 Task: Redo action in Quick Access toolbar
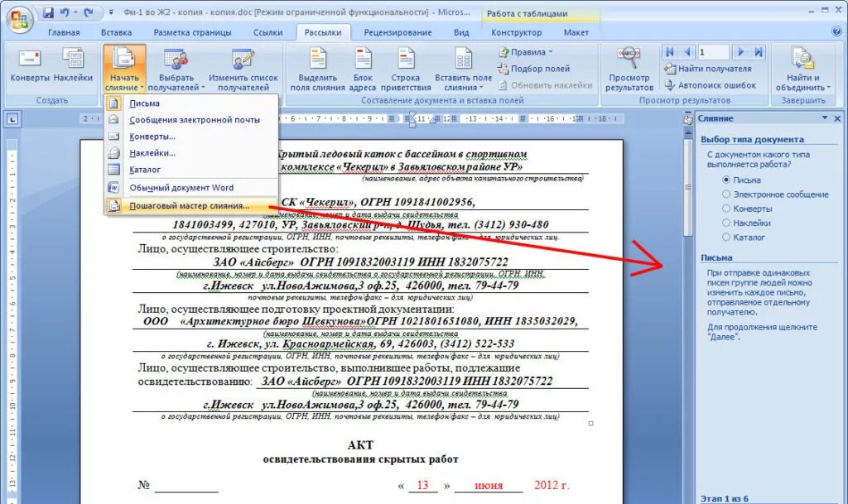[x=89, y=12]
